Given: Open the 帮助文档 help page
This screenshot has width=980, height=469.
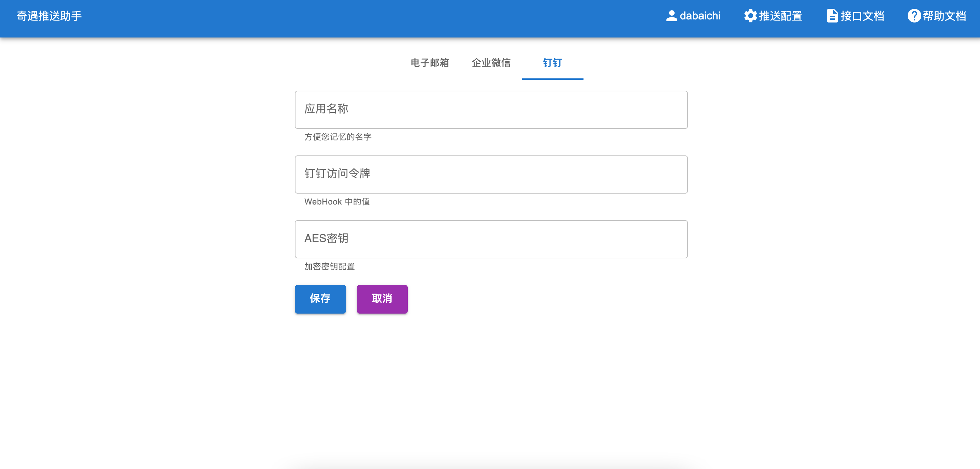Looking at the screenshot, I should click(944, 16).
